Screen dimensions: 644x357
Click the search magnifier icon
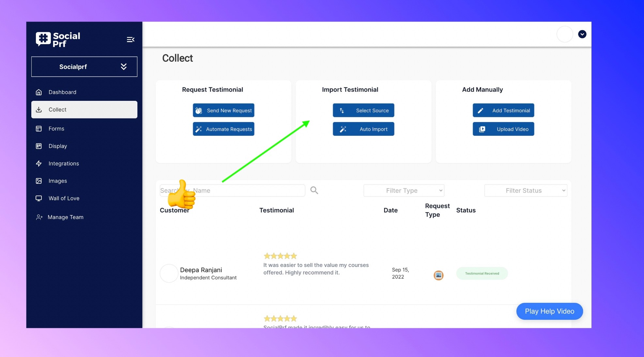pos(314,190)
